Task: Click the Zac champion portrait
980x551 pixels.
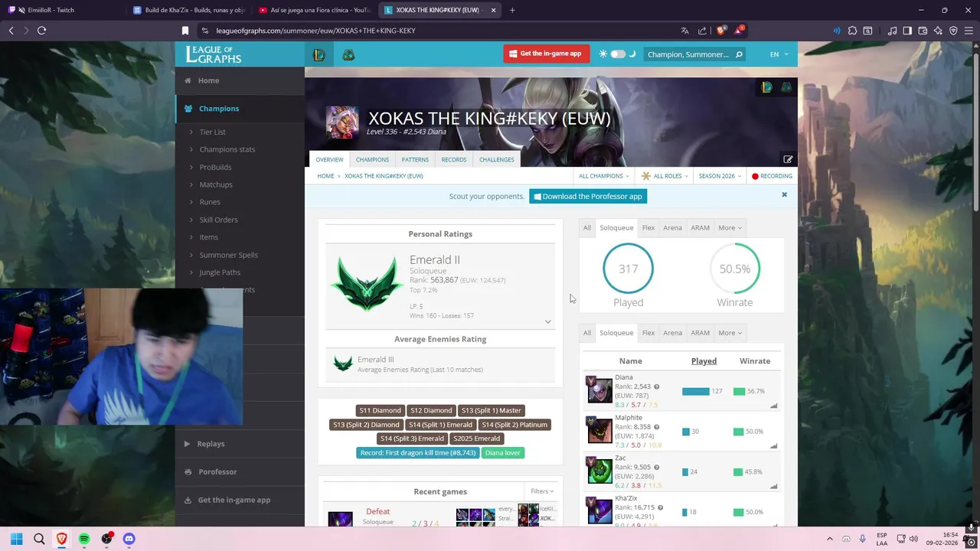Action: tap(599, 471)
